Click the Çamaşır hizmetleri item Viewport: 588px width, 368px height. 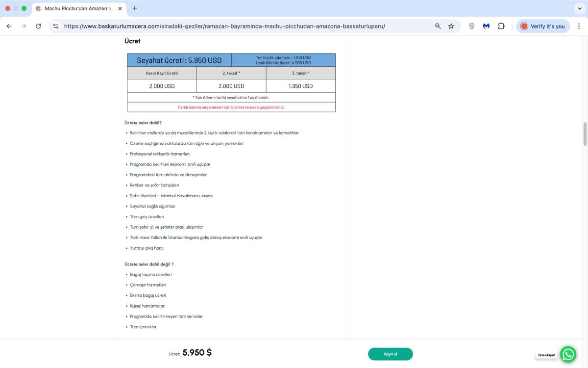(x=148, y=285)
